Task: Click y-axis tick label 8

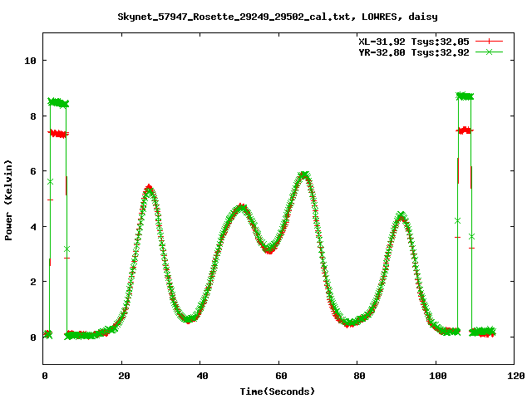Action: pos(33,116)
